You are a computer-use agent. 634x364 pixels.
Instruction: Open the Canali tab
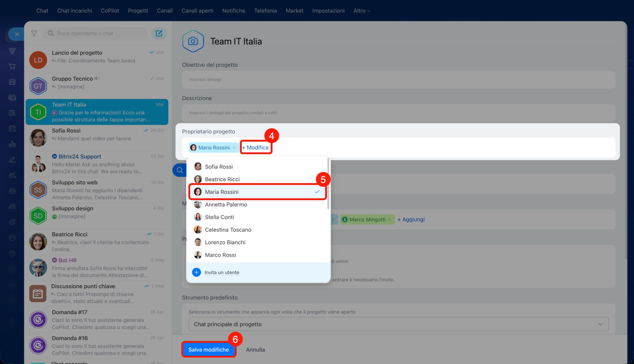tap(165, 10)
